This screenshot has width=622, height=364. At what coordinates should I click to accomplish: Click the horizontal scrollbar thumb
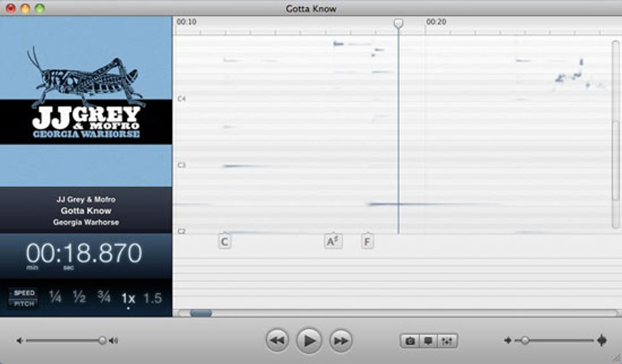[x=201, y=313]
